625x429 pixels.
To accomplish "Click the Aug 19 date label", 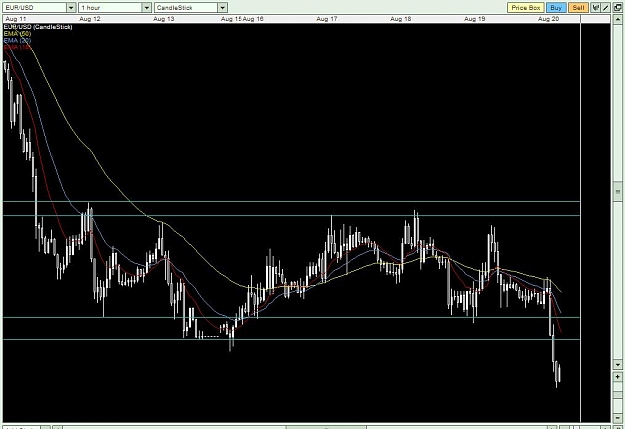I will 474,19.
